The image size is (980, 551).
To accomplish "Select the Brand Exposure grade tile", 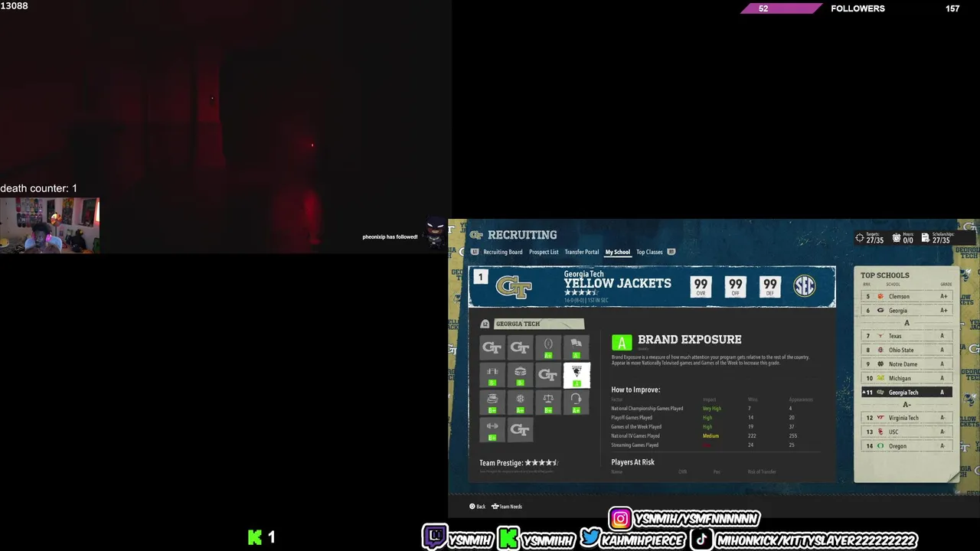I will [x=577, y=375].
